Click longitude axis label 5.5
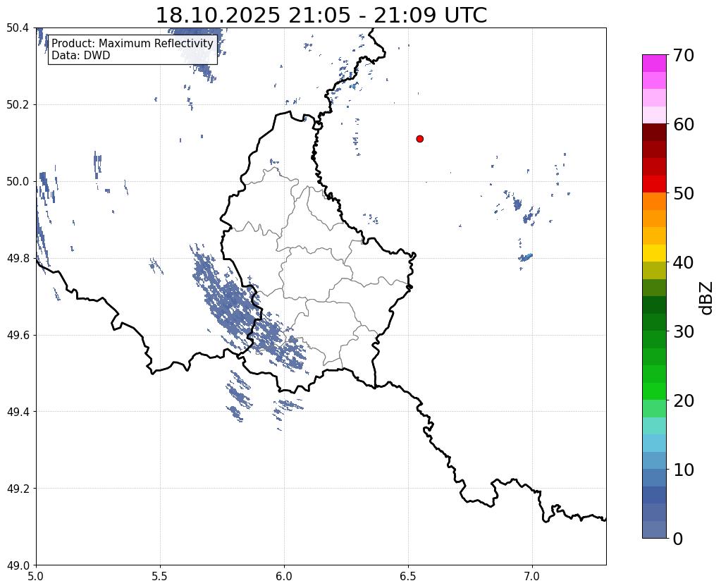The width and height of the screenshot is (721, 588). coord(160,576)
